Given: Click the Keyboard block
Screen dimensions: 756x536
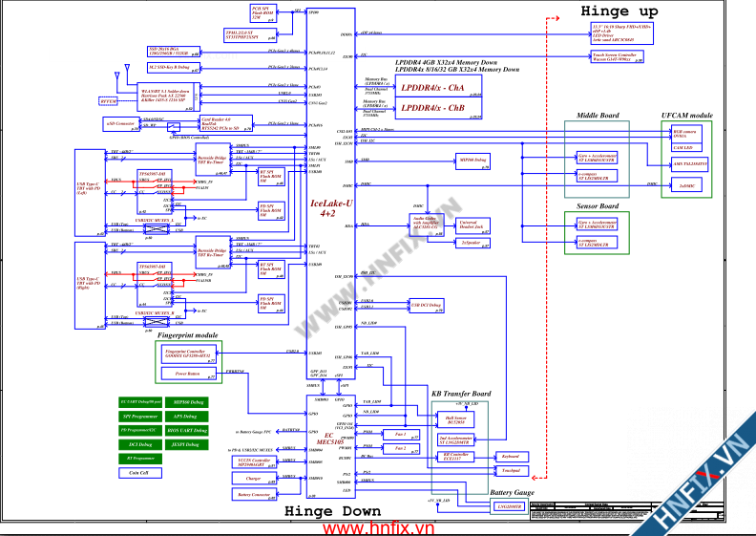Looking at the screenshot, I should pos(510,456).
